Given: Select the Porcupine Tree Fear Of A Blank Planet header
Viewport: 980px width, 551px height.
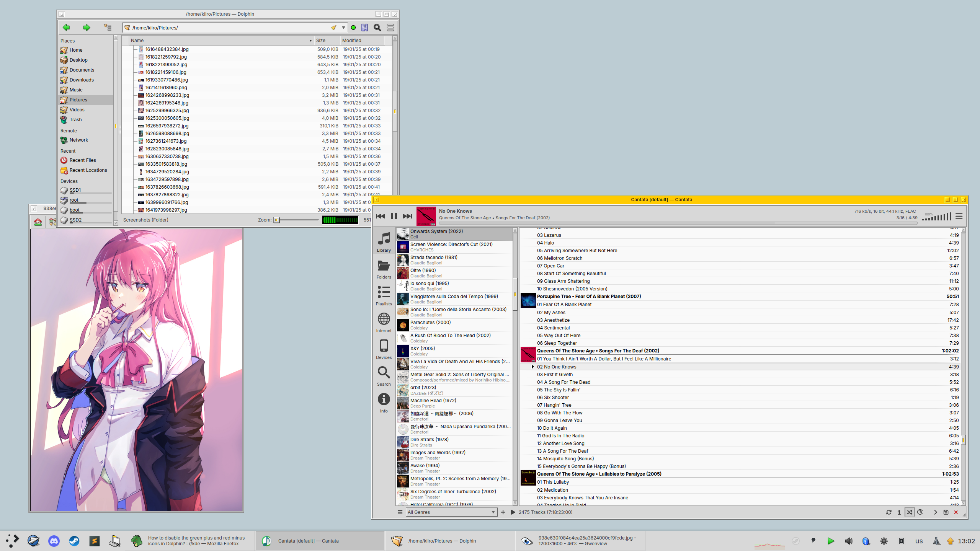Looking at the screenshot, I should 740,297.
